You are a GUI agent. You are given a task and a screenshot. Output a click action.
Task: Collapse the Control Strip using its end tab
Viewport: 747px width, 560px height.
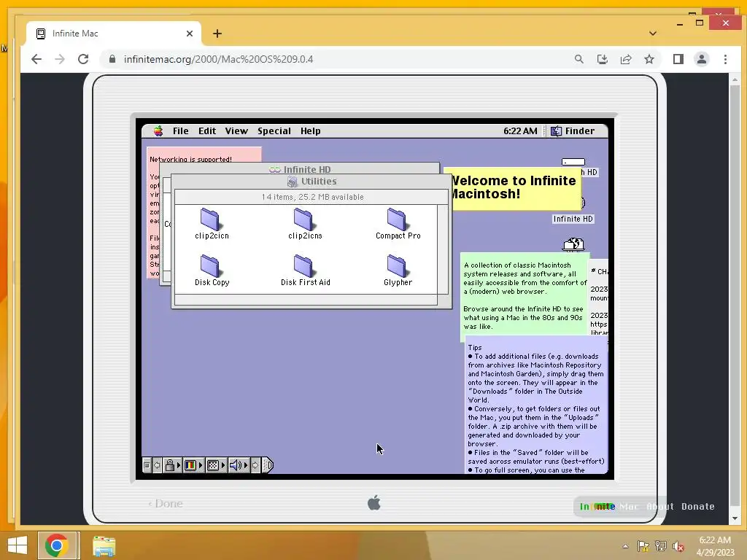pyautogui.click(x=268, y=465)
